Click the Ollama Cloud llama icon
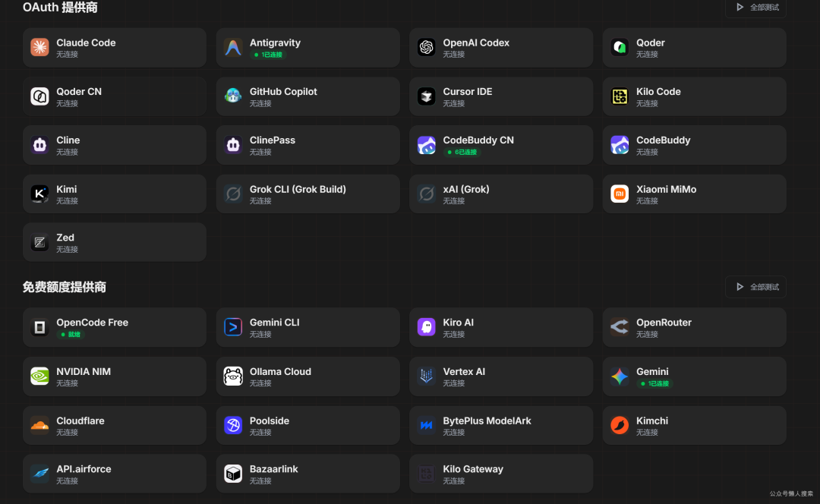 coord(233,376)
